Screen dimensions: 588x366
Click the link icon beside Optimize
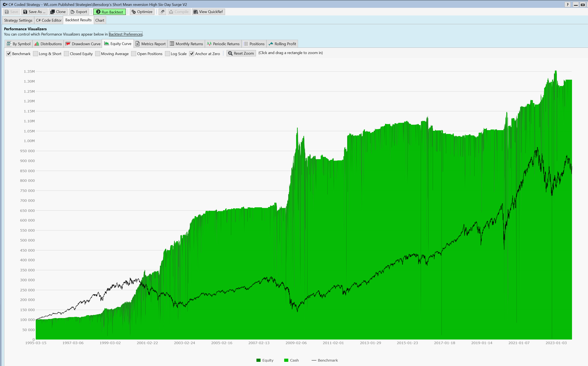pos(163,12)
